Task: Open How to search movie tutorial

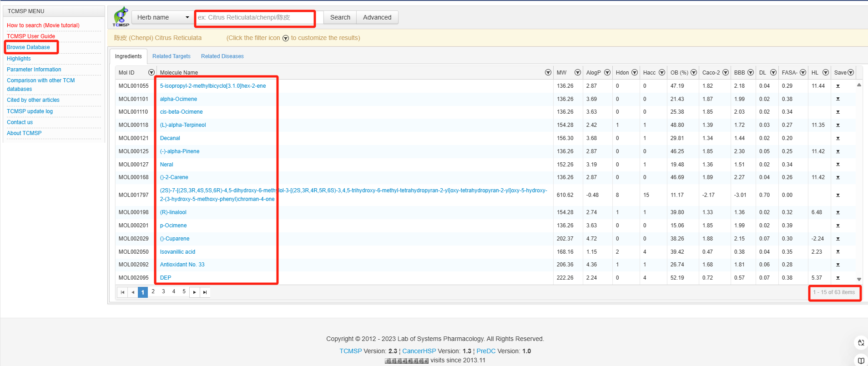Action: (x=43, y=25)
